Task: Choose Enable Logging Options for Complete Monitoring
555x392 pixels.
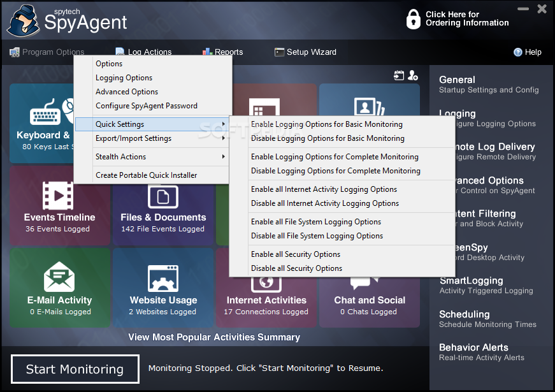Action: coord(342,157)
